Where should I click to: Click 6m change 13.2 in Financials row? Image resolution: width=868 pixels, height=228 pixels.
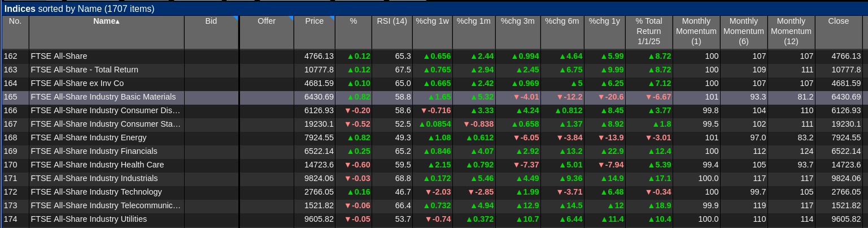571,151
